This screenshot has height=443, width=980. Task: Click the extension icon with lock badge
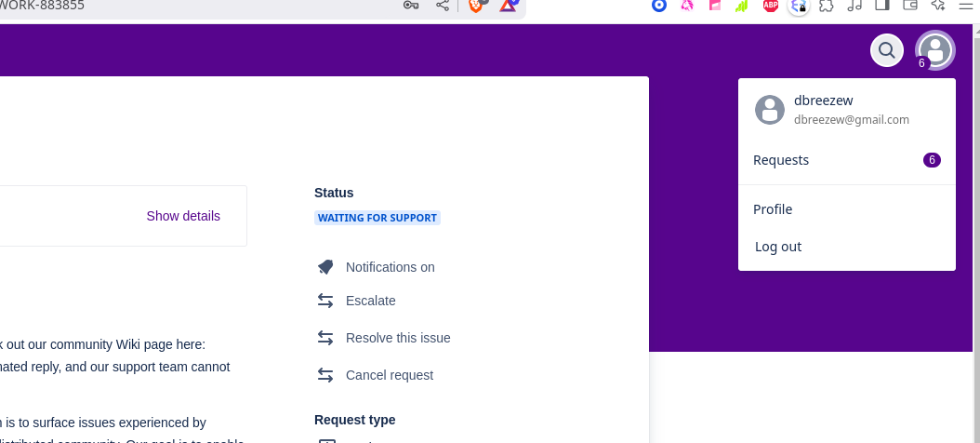click(x=799, y=6)
